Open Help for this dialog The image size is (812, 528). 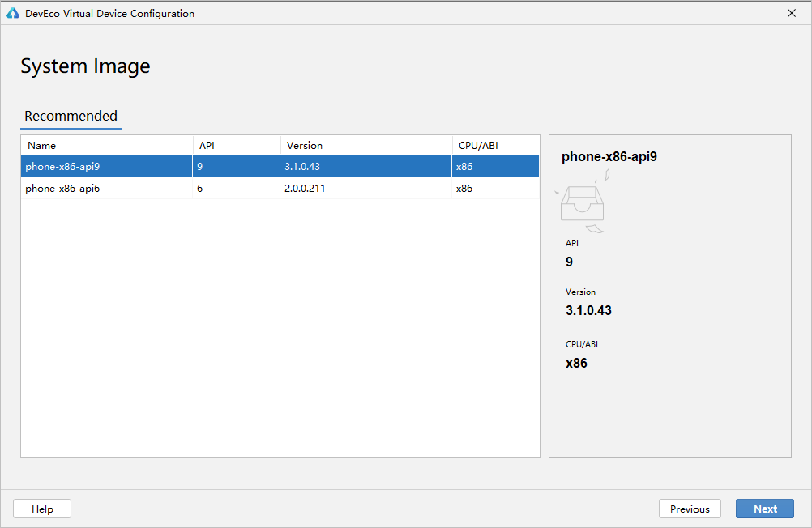42,509
